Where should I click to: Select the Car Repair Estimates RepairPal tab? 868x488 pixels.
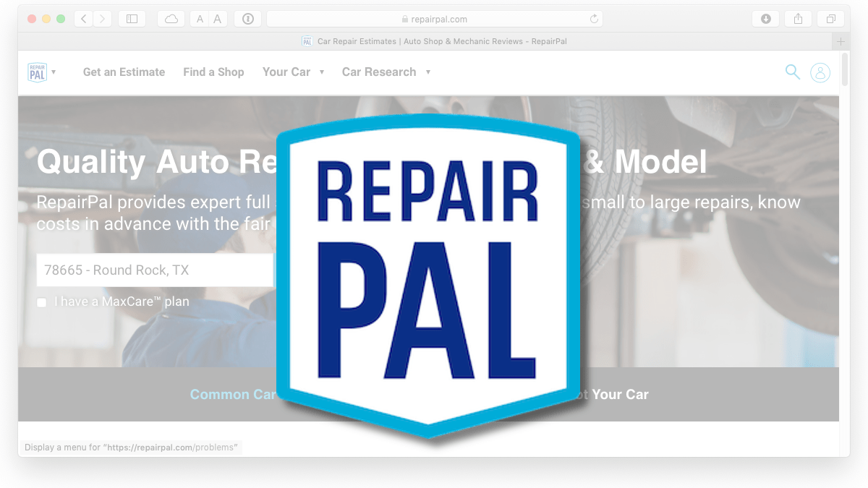434,41
